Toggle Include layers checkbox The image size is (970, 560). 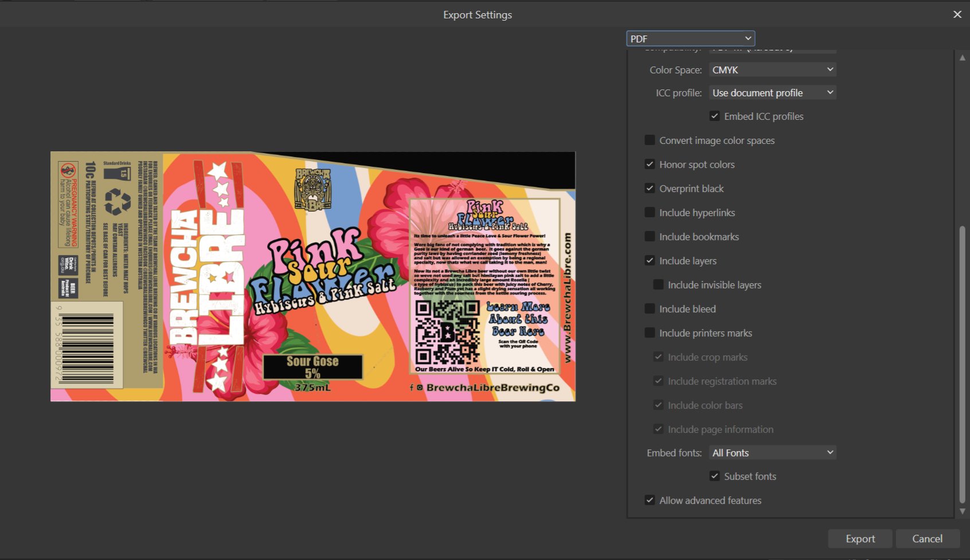650,260
